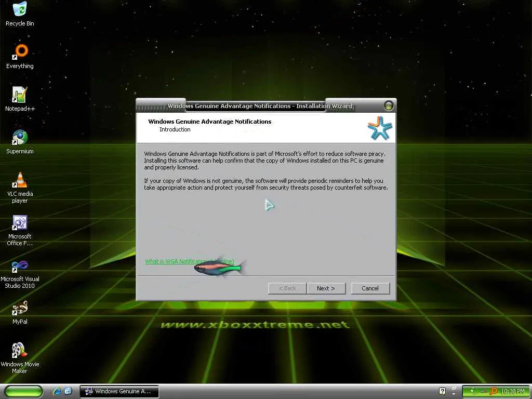
Task: Click the disabled Back button
Action: [x=287, y=288]
